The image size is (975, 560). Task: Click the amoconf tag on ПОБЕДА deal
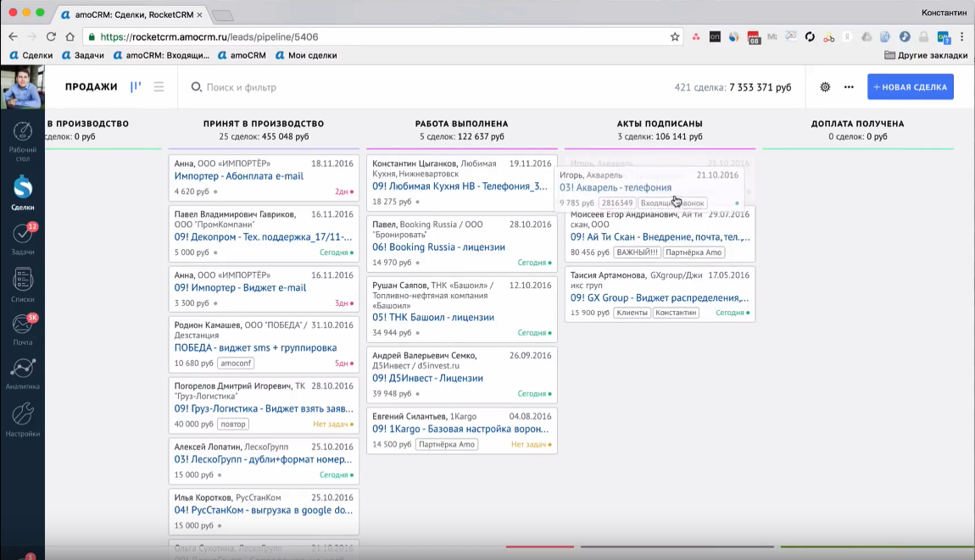click(236, 363)
